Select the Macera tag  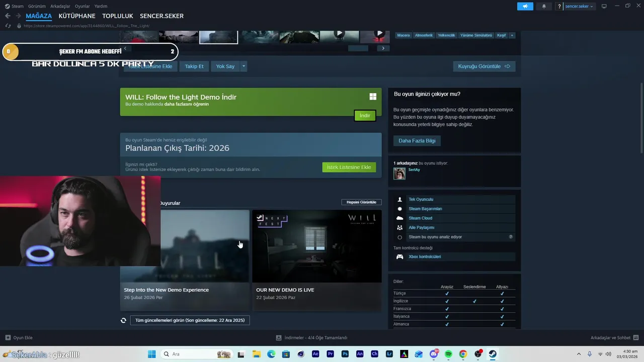404,35
